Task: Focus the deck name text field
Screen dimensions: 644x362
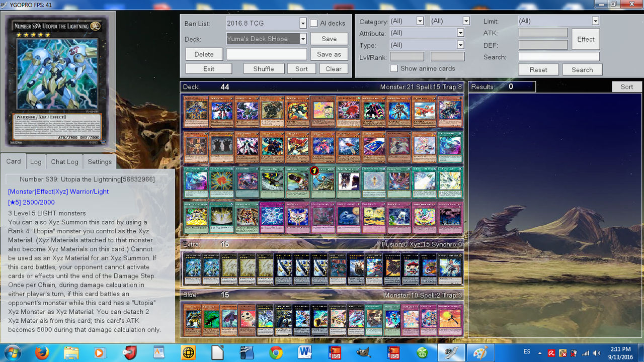Action: coord(267,54)
